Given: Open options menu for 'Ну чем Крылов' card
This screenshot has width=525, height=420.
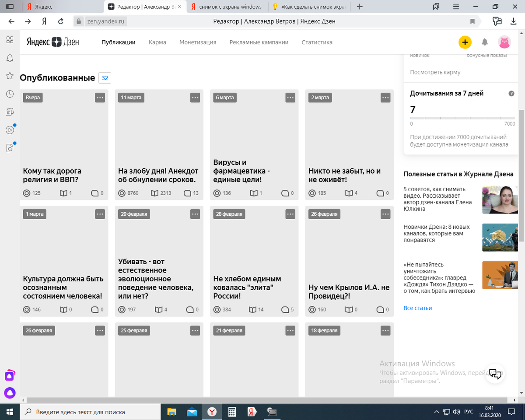Looking at the screenshot, I should point(385,214).
